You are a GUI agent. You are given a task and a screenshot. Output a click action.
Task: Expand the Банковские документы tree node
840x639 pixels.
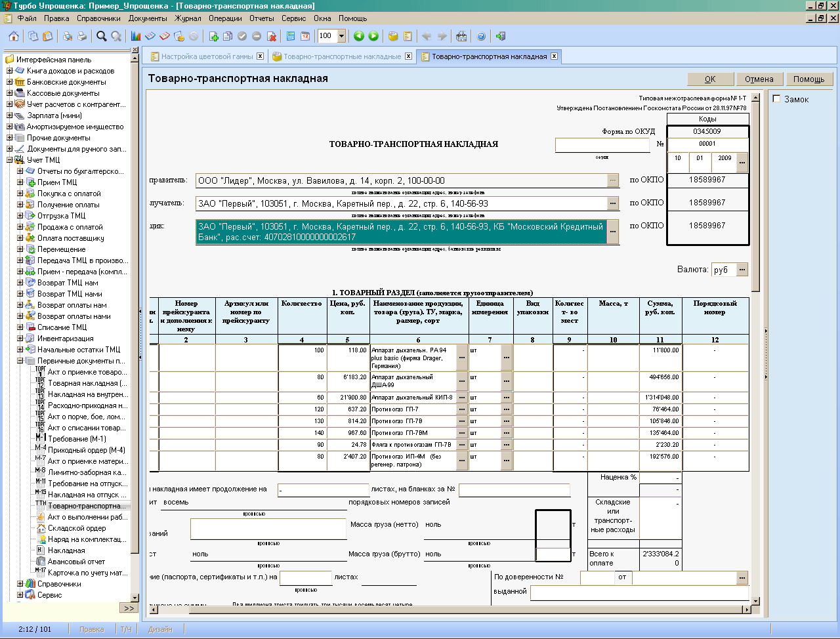[x=9, y=82]
